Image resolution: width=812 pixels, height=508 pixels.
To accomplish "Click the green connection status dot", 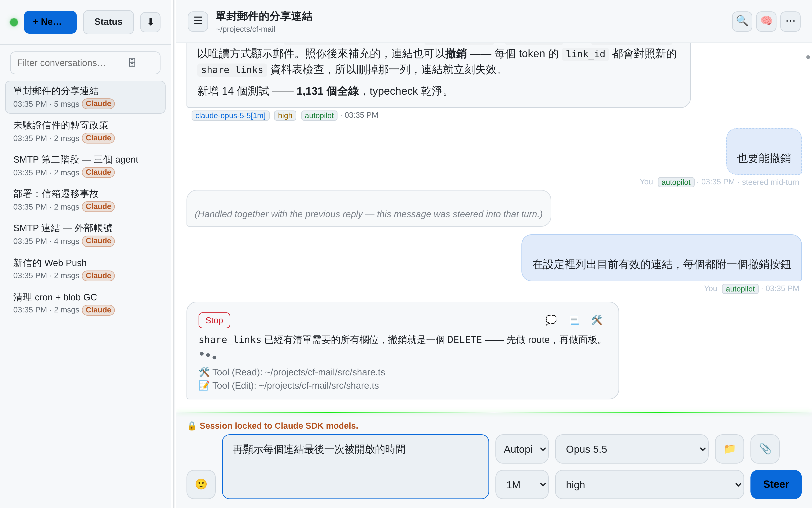I will tap(14, 22).
